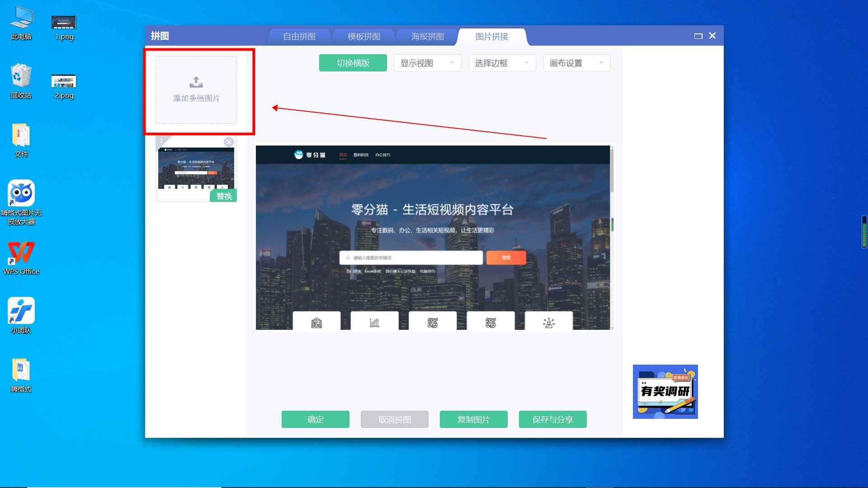868x488 pixels.
Task: Open 此电脑 on the desktop
Action: (x=21, y=18)
